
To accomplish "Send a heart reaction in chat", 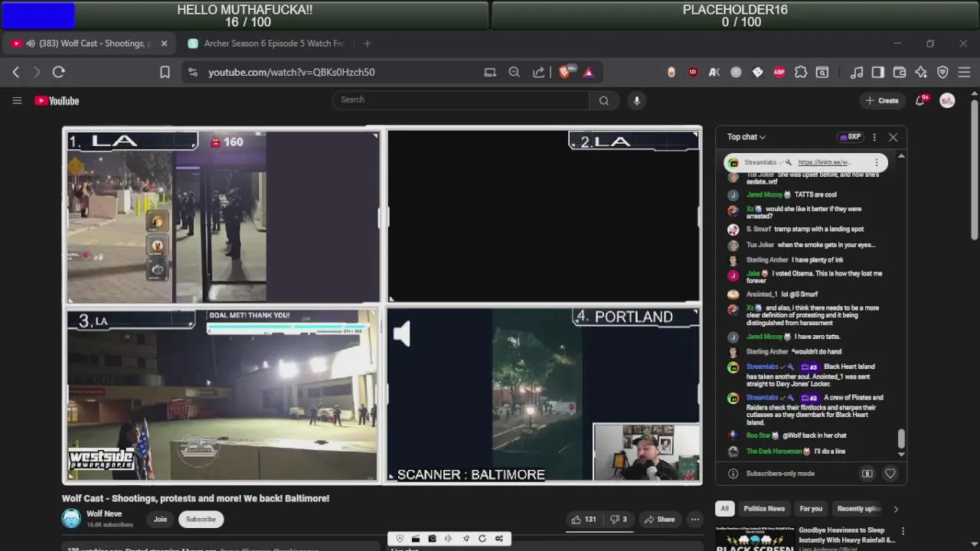I will 890,474.
